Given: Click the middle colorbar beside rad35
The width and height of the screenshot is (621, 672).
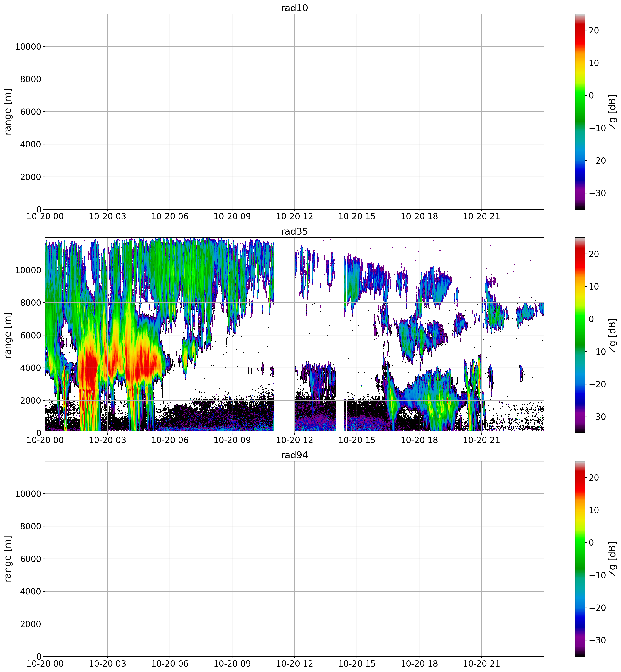Looking at the screenshot, I should 580,335.
